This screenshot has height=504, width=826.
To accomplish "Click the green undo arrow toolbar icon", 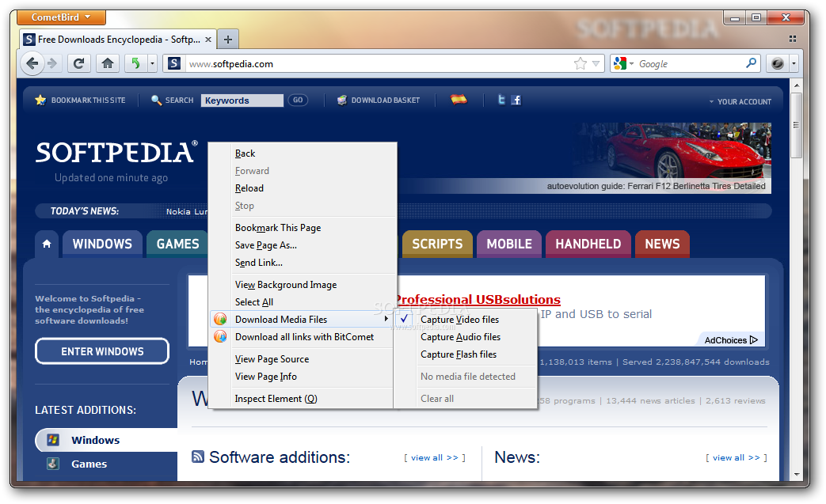I will 136,63.
